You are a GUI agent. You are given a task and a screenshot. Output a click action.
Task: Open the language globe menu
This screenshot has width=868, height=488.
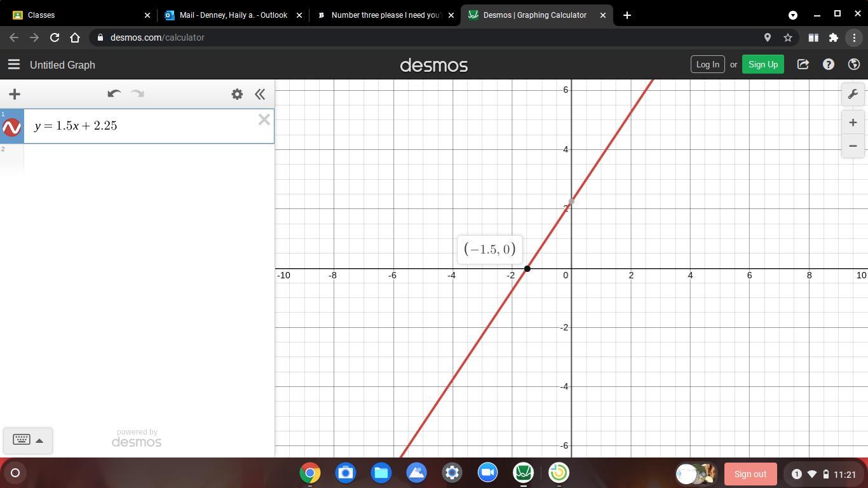tap(854, 64)
